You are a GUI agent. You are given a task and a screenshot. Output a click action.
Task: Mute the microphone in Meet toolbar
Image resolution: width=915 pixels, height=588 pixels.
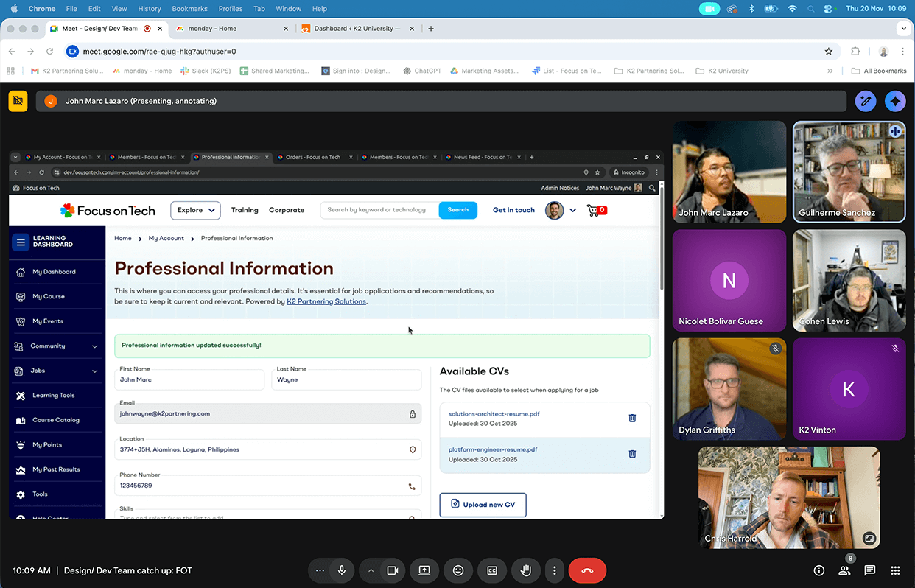pos(342,570)
